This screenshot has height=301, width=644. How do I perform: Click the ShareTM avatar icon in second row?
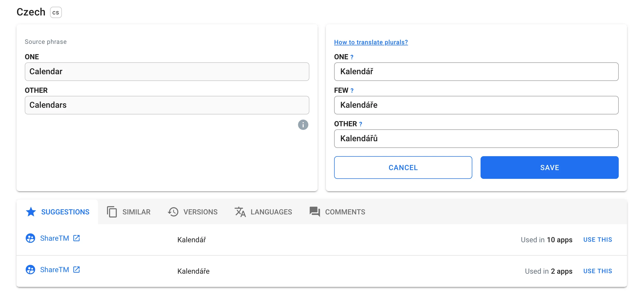click(30, 270)
